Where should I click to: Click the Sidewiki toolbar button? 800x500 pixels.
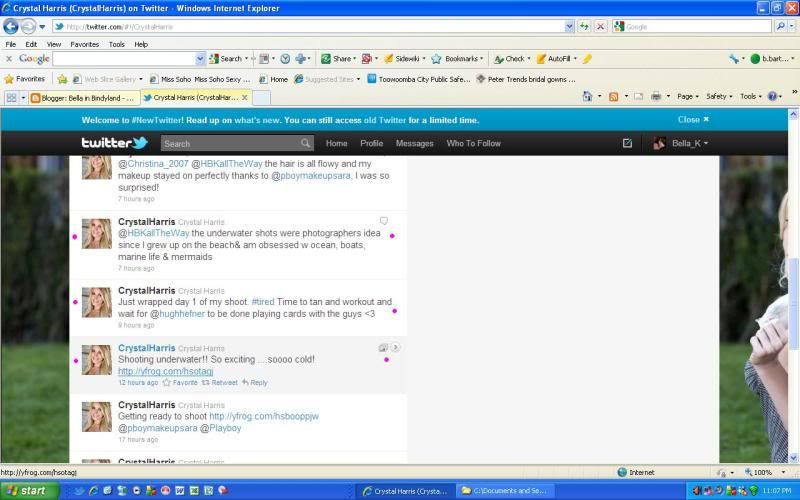(x=402, y=59)
